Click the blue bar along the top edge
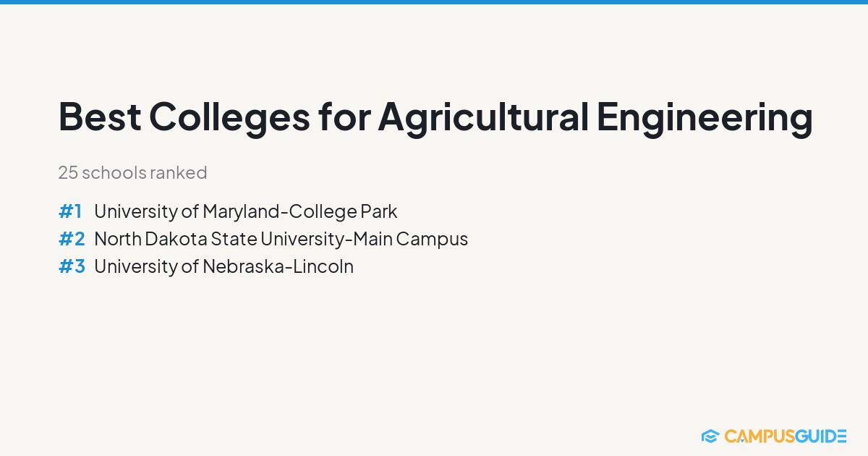Screen dimensions: 868x456 point(434,2)
